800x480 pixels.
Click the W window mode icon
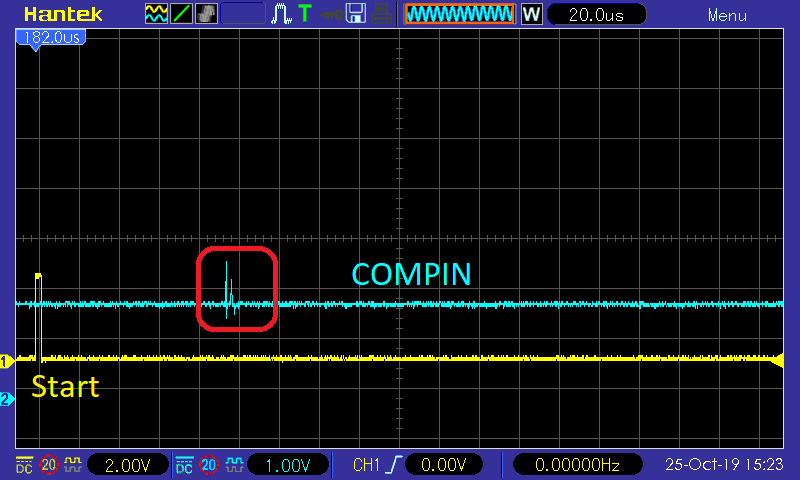click(532, 14)
